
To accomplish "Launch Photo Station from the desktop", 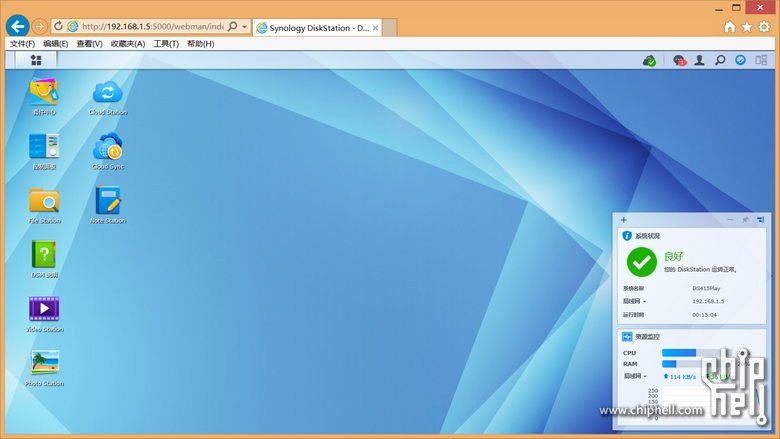I will [x=45, y=362].
